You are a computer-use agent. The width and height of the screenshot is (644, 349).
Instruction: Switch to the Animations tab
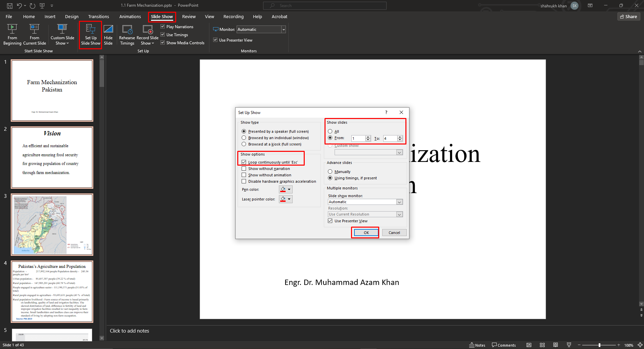coord(130,16)
